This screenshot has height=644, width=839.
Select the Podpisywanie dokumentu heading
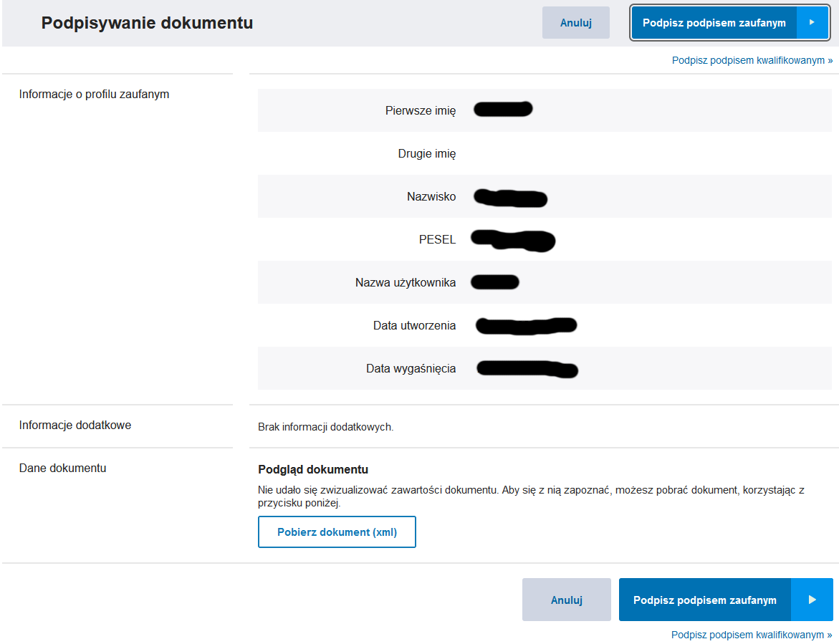tap(147, 23)
